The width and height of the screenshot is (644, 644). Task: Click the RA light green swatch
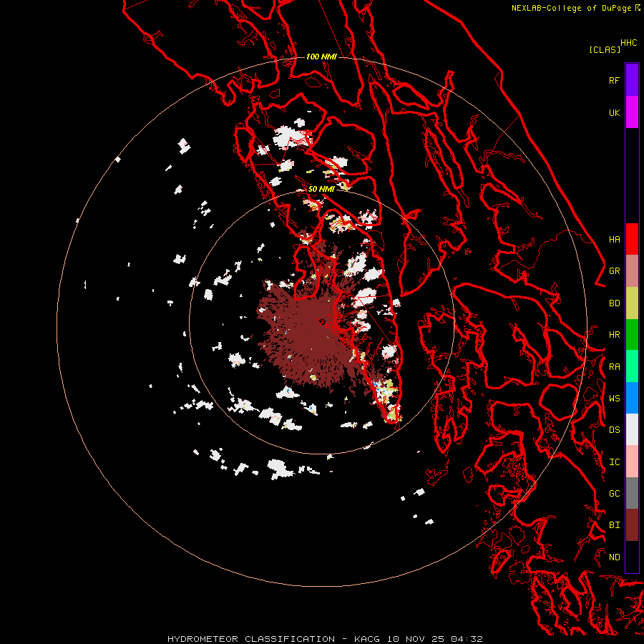point(632,366)
